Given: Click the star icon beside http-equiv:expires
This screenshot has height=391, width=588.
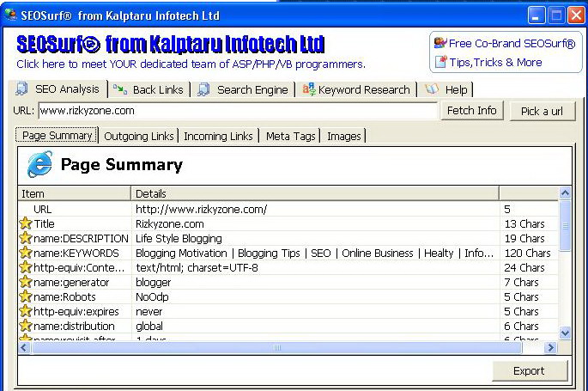Looking at the screenshot, I should pos(26,311).
